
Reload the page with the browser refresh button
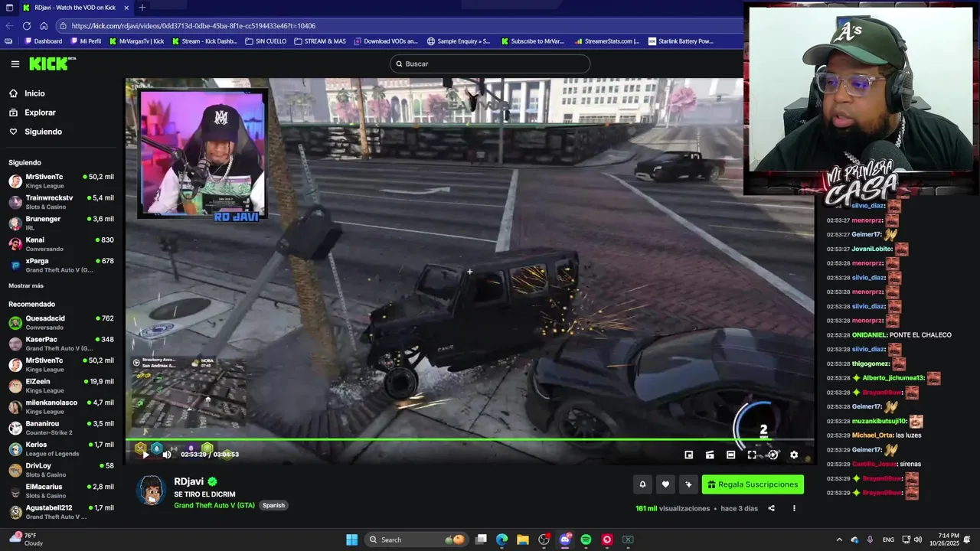[27, 26]
